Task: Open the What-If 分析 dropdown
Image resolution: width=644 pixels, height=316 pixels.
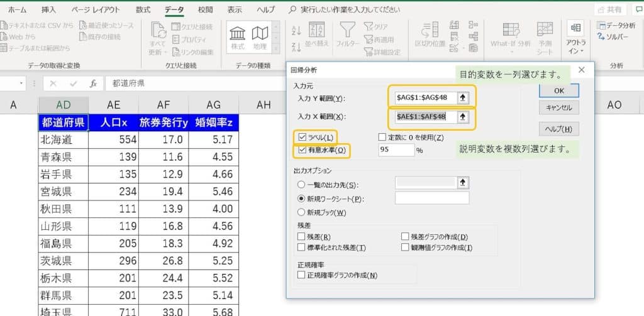Action: point(511,37)
